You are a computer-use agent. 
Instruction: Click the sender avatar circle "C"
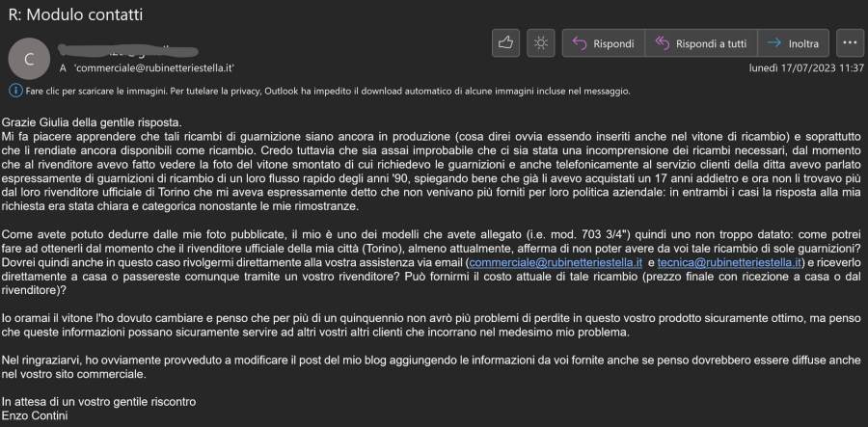(x=29, y=58)
